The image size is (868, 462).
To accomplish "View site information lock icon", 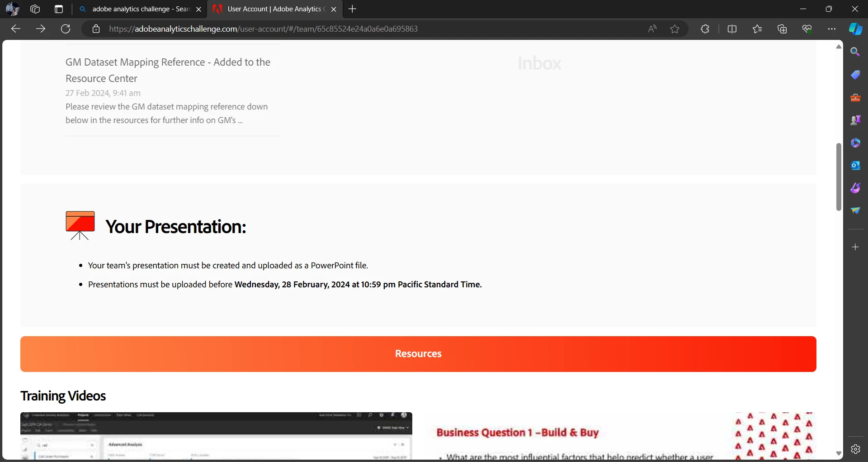I will (96, 29).
